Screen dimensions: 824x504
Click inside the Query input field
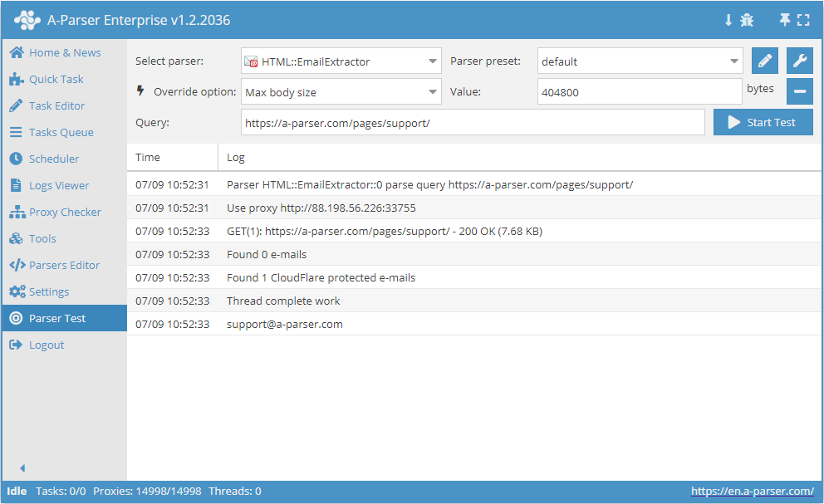pos(473,122)
